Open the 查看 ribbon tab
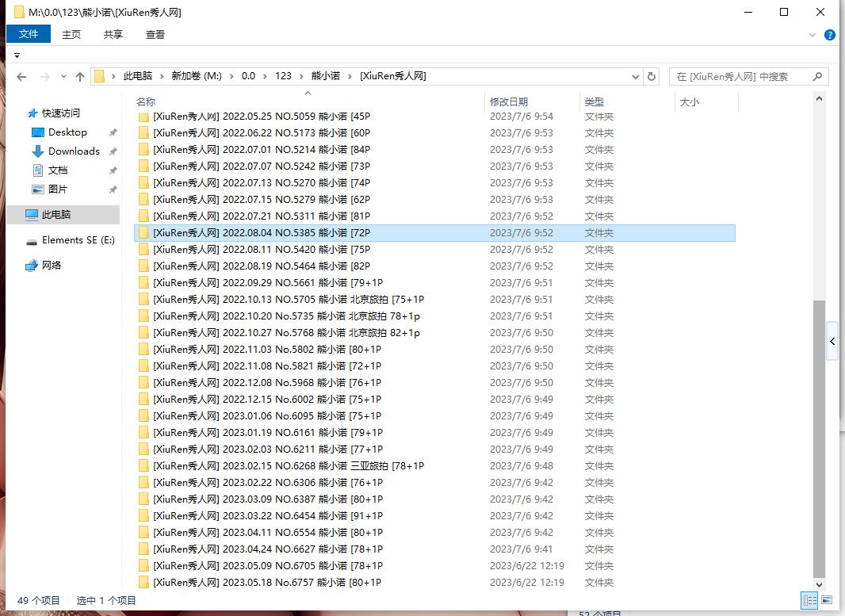This screenshot has width=845, height=616. click(155, 35)
